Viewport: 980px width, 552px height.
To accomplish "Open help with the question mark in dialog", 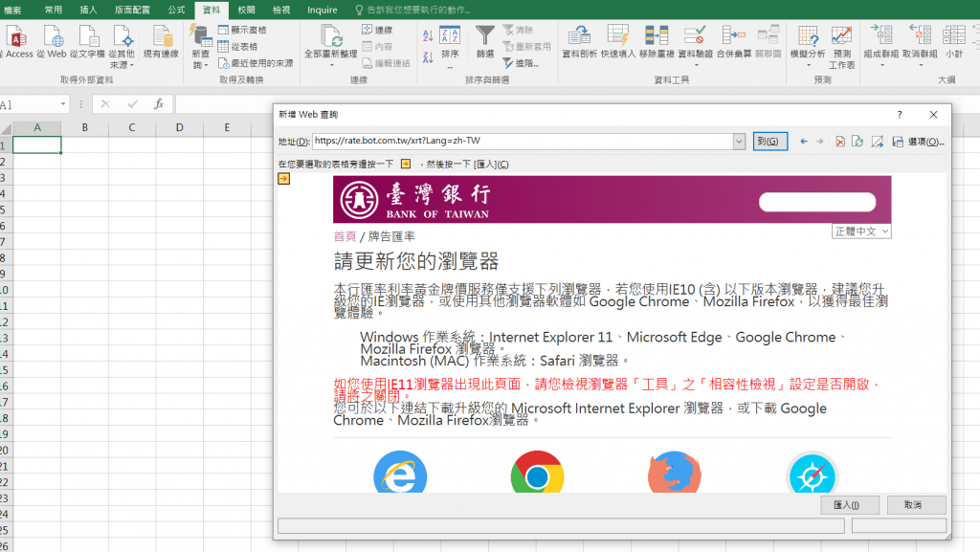I will click(x=900, y=115).
